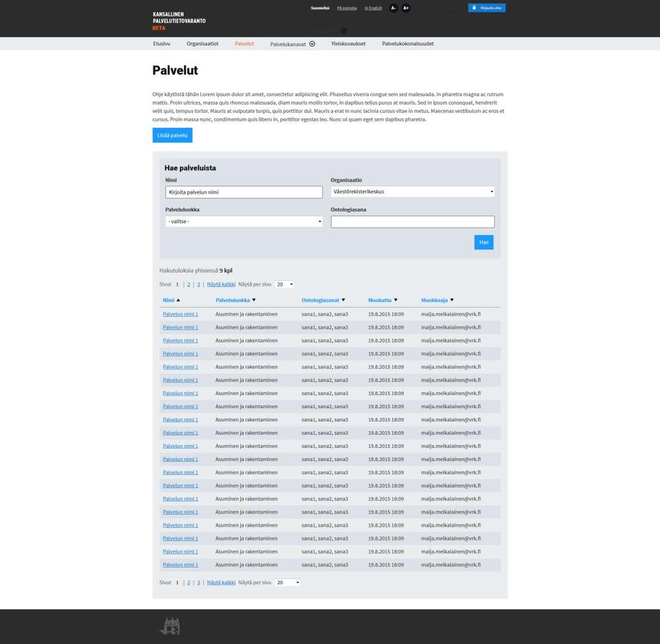
Task: Focus the Ontologiasana input field
Action: [412, 222]
